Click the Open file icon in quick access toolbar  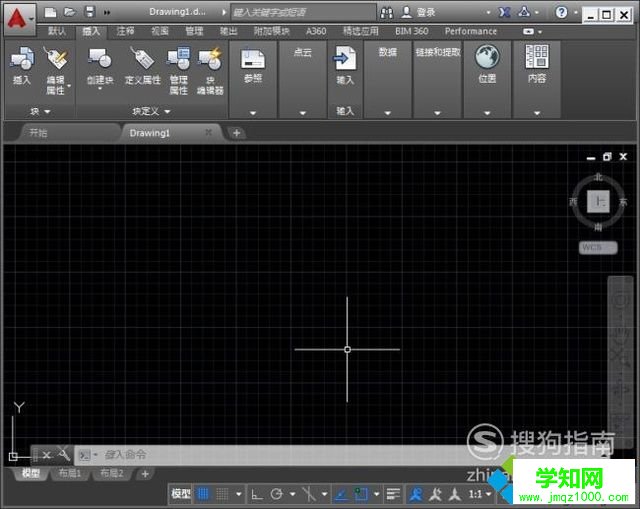pyautogui.click(x=69, y=12)
